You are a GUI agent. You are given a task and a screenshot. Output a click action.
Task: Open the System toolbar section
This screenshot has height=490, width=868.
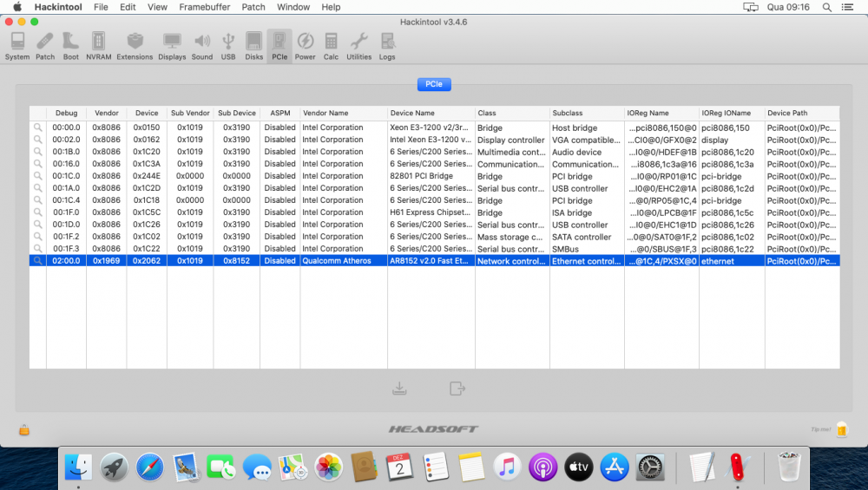pos(17,47)
